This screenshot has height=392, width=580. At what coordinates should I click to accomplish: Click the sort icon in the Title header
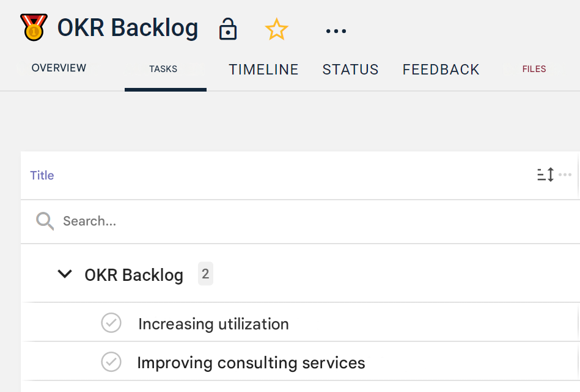545,176
